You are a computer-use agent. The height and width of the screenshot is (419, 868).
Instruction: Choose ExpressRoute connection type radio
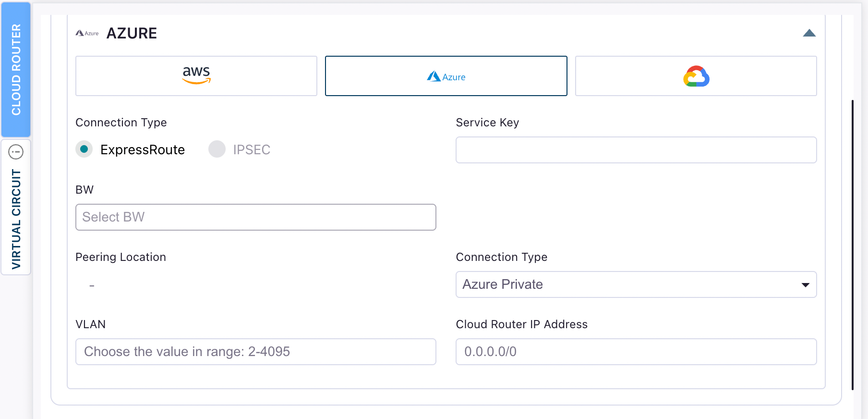point(84,149)
